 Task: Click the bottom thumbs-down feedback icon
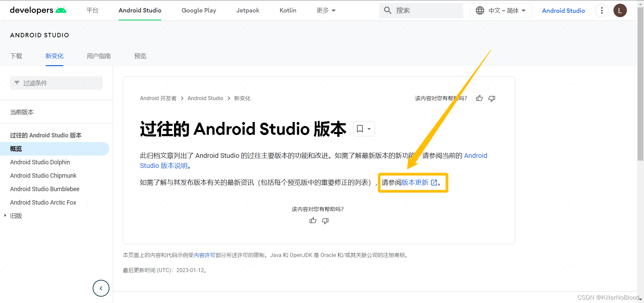click(325, 221)
